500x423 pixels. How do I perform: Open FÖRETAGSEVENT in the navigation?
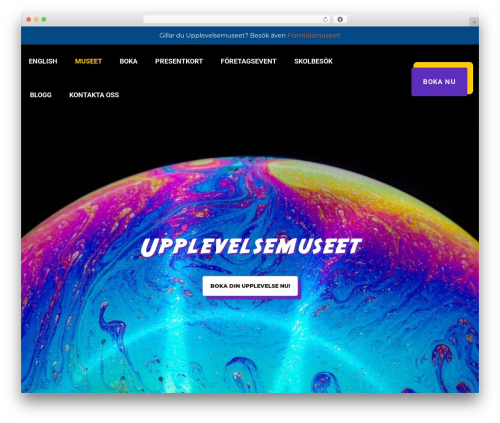coord(248,61)
